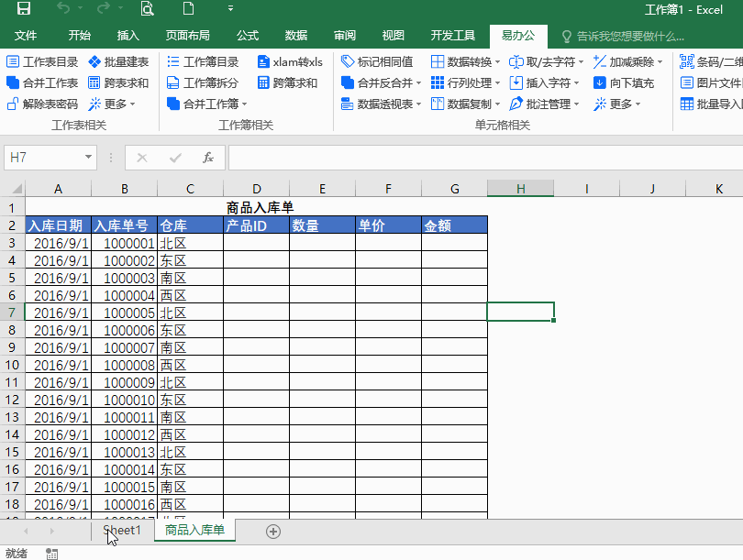Viewport: 743px width, 560px height.
Task: Open Print Preview icon in quick access toolbar
Action: click(148, 8)
